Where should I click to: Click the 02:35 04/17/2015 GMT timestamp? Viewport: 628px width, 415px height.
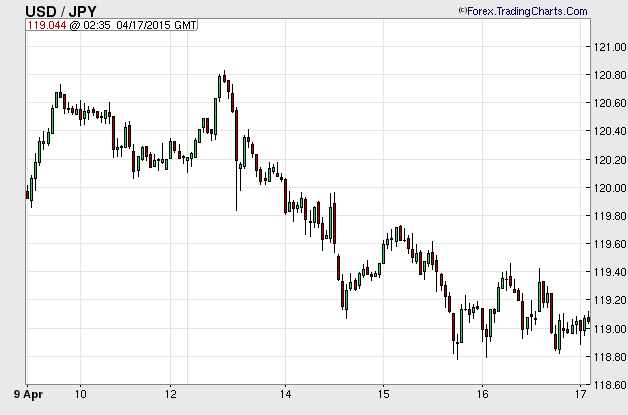(139, 25)
